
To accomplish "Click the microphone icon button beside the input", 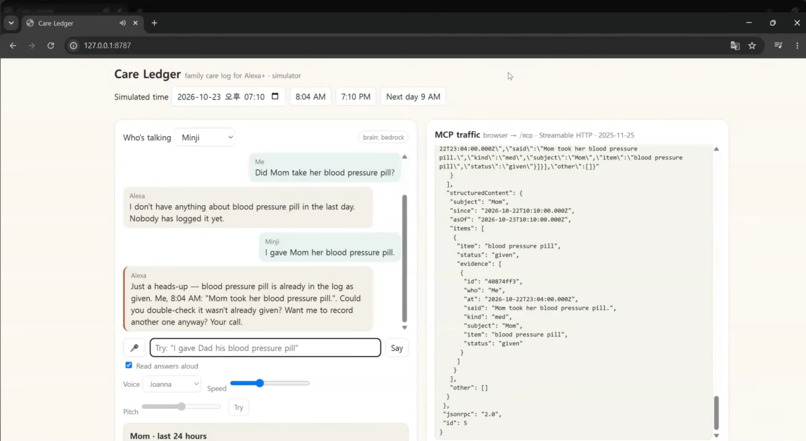I will (x=134, y=348).
